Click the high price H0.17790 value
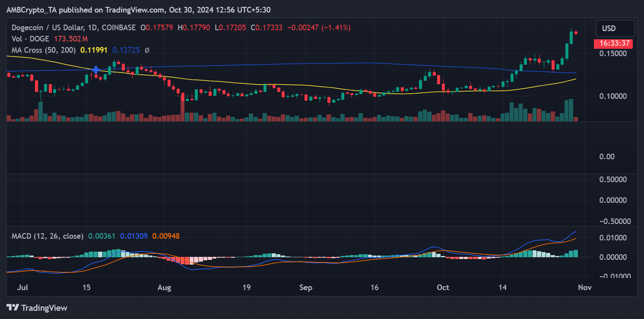 coord(194,28)
